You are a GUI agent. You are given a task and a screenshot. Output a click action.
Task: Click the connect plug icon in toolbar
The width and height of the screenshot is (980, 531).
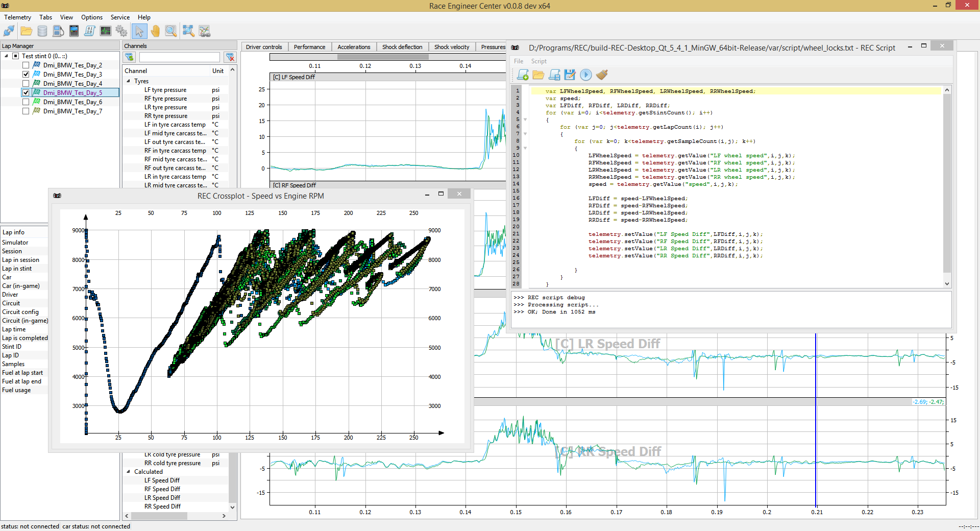coord(9,31)
